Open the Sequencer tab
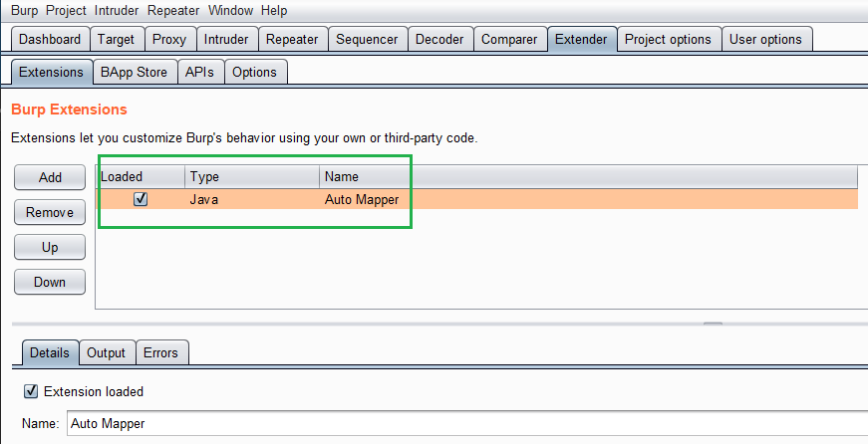 point(367,39)
